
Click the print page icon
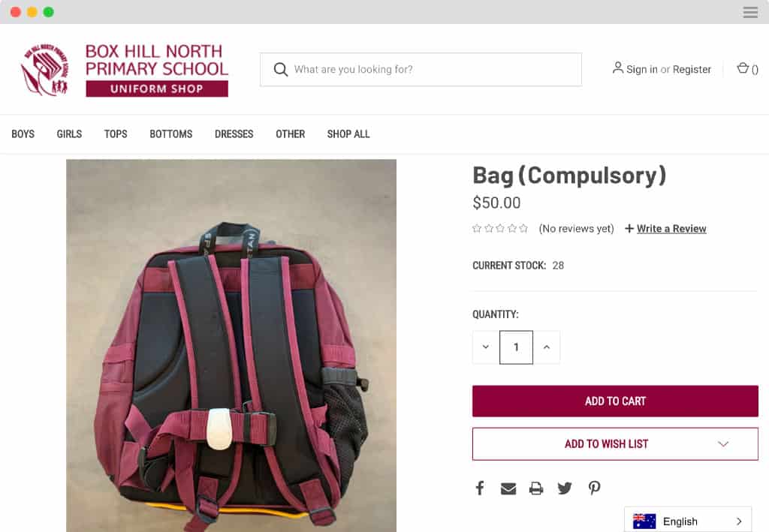[536, 488]
